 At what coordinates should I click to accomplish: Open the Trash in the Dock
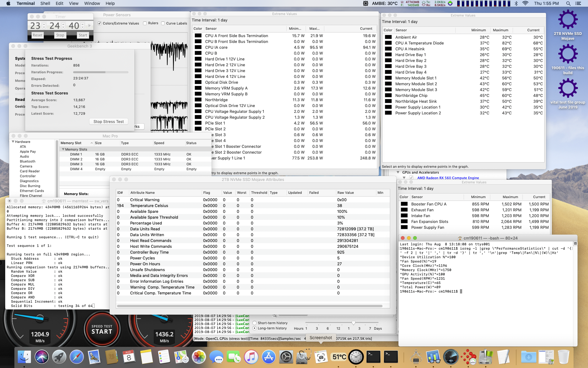(563, 357)
